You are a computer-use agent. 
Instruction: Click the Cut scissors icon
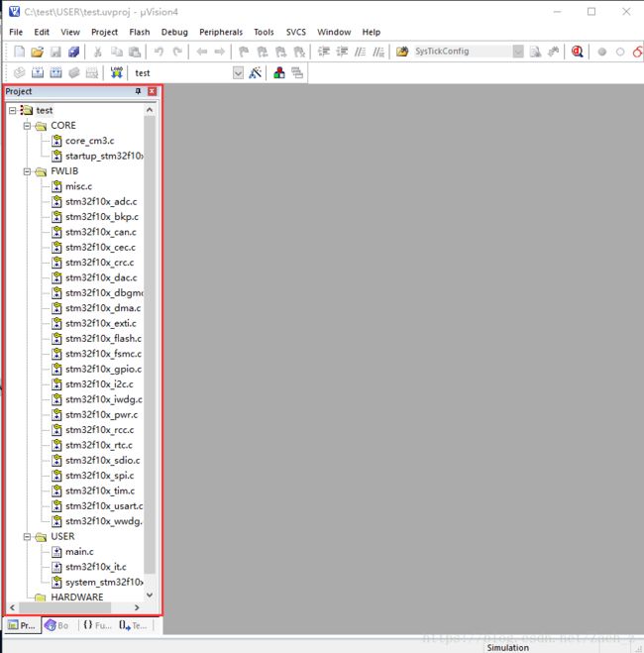pyautogui.click(x=98, y=52)
